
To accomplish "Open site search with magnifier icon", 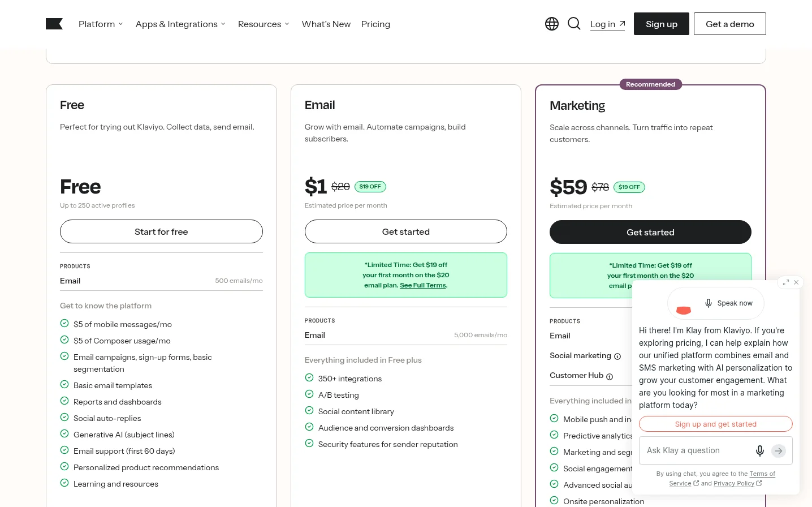I will [574, 24].
